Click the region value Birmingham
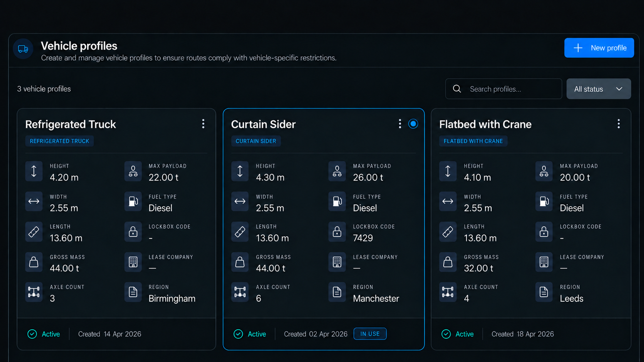This screenshot has height=362, width=644. pos(172,299)
